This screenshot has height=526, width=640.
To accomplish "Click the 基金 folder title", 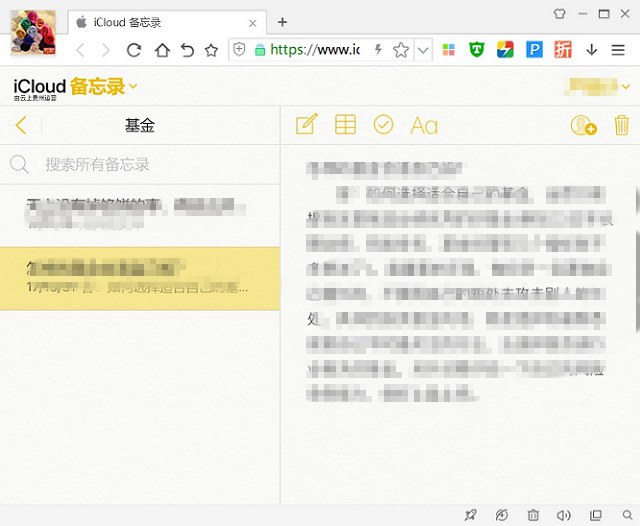I will point(140,125).
